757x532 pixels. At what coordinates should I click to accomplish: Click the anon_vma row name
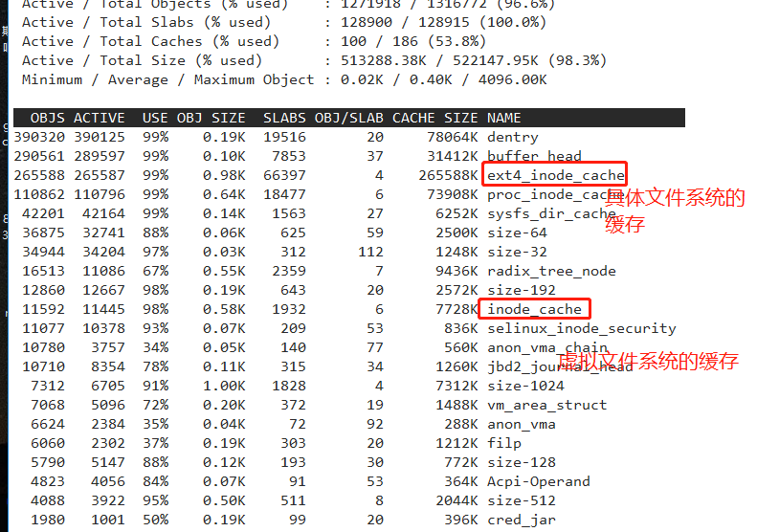coord(522,424)
